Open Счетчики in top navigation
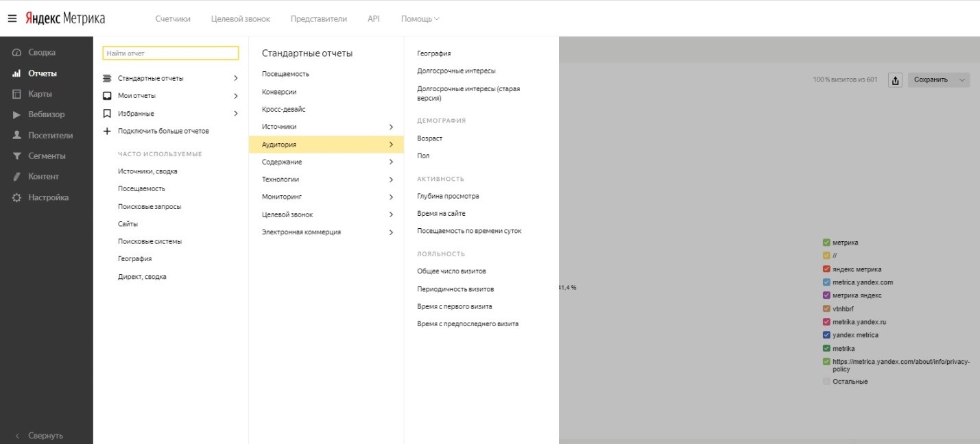980x444 pixels. pos(173,19)
